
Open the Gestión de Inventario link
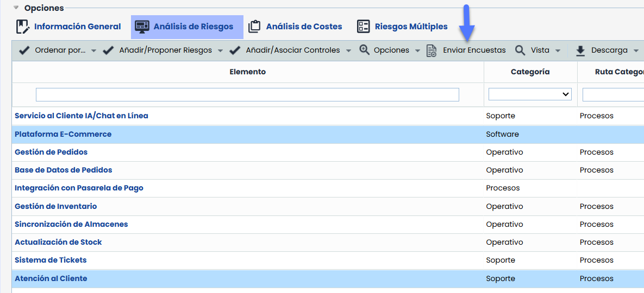coord(56,206)
